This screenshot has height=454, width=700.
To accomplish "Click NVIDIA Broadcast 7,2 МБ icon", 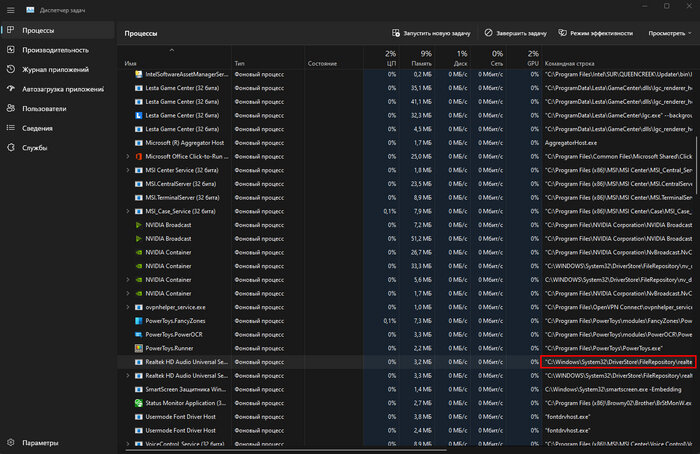I will point(139,225).
